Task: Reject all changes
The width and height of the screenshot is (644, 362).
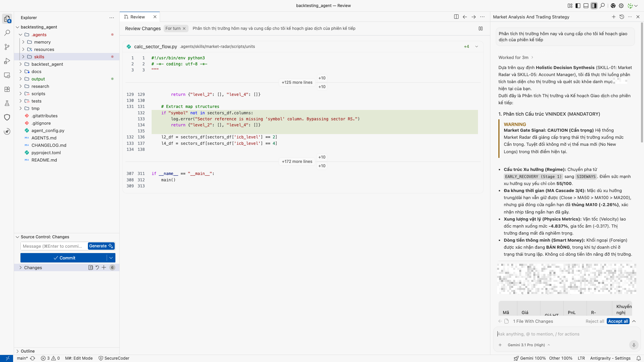Action: pos(595,321)
